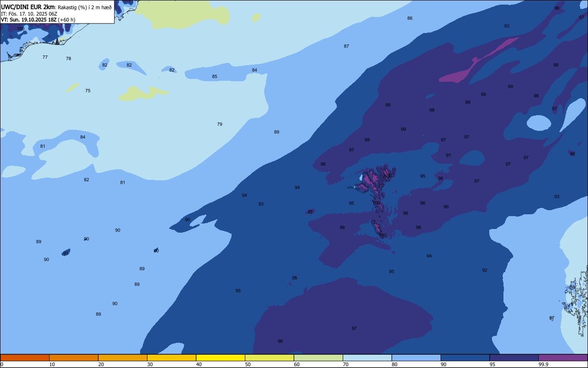Screen dimensions: 588x368
Task: Select the 40–50 bright yellow legend swatch
Action: (220, 357)
